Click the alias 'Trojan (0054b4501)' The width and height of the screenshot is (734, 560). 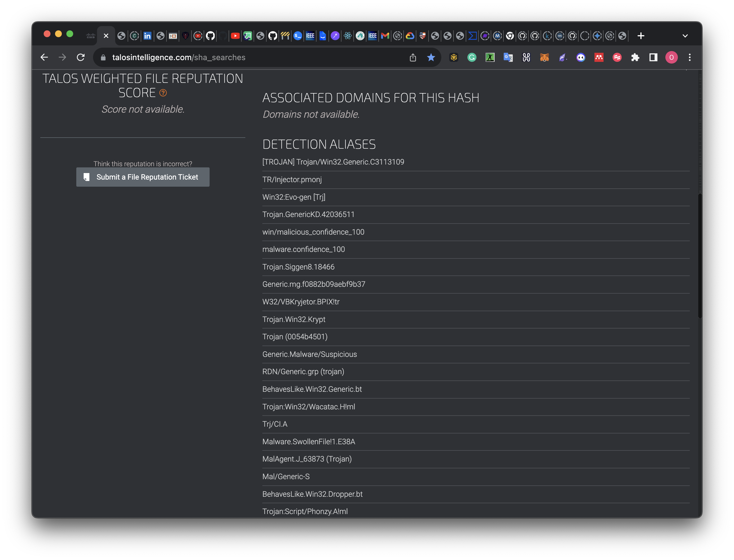tap(295, 337)
